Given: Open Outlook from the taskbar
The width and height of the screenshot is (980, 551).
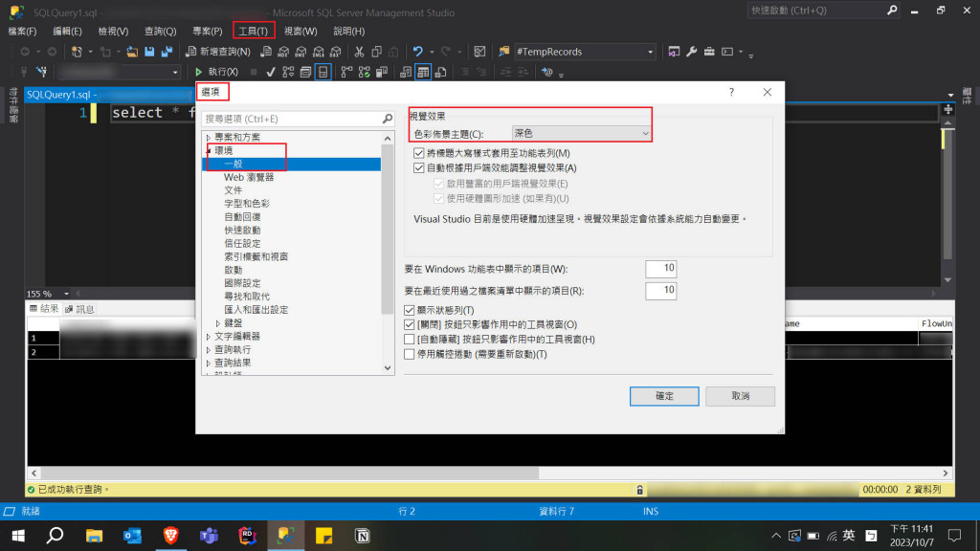Looking at the screenshot, I should click(x=132, y=536).
